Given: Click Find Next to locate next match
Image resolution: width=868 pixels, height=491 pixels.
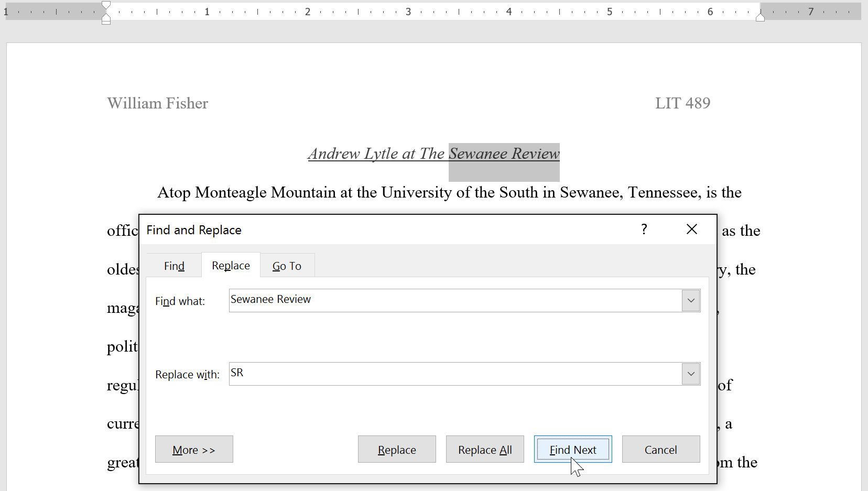Looking at the screenshot, I should pos(572,449).
